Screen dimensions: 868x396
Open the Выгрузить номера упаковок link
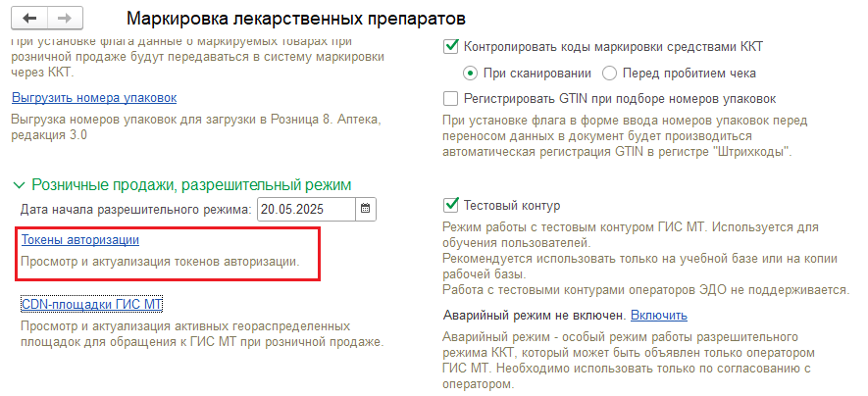[94, 98]
